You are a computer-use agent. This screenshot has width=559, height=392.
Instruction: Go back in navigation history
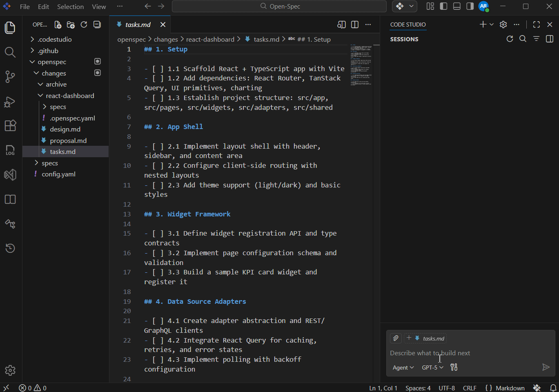pos(148,6)
